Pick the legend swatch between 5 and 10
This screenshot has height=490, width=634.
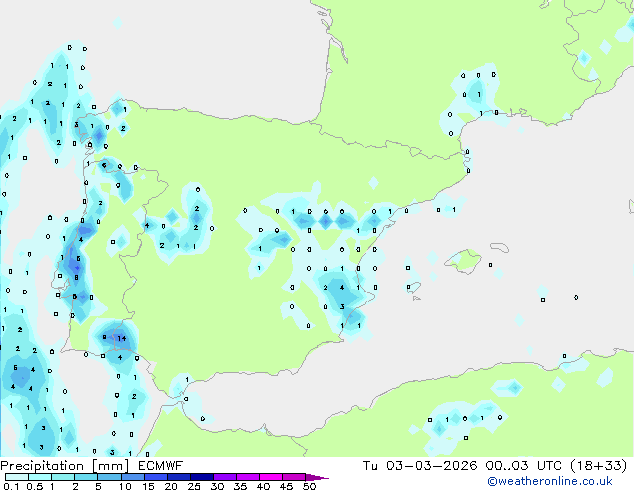pos(109,477)
